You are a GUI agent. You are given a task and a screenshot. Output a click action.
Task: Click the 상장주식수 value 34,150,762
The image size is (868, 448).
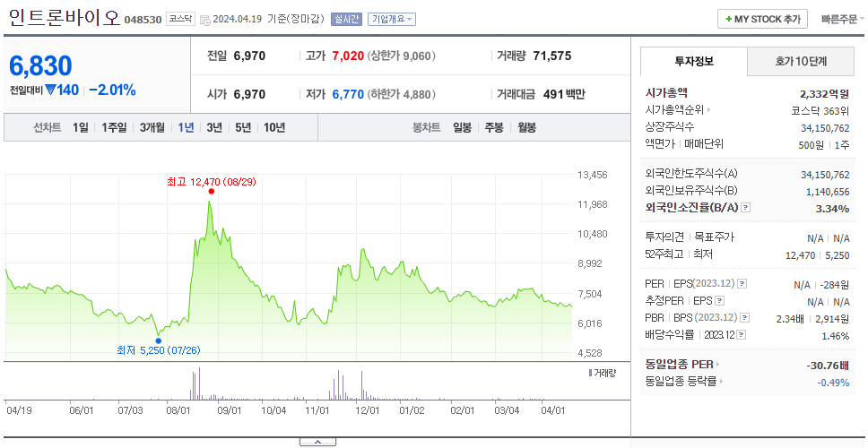pyautogui.click(x=825, y=128)
